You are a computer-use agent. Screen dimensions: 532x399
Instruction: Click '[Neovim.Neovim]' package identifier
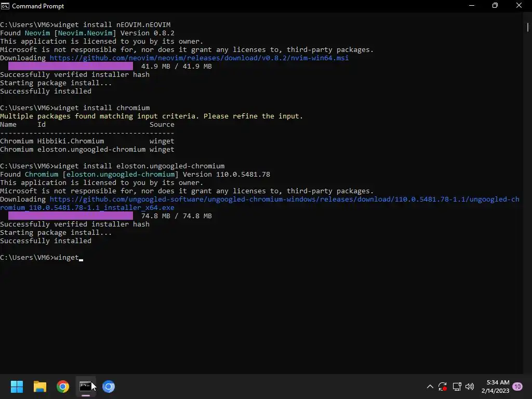click(x=85, y=33)
